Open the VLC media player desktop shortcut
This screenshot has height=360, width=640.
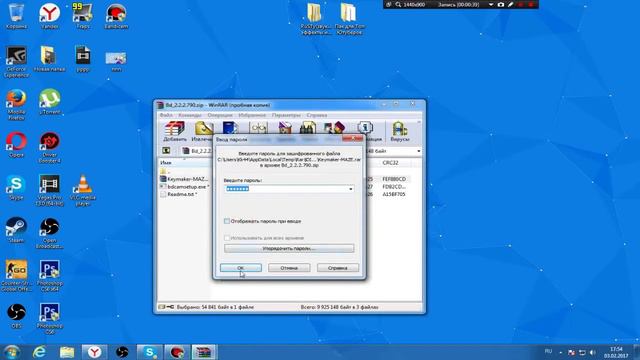coord(83,190)
